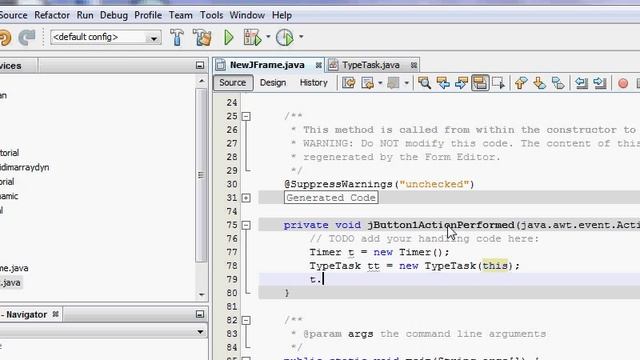Click Clean and Build broom icon

click(202, 37)
